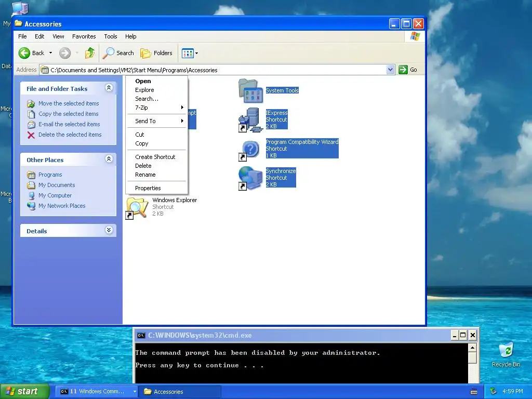Open Programs in Other Places
Screen dimensions: 532x399
[50, 175]
